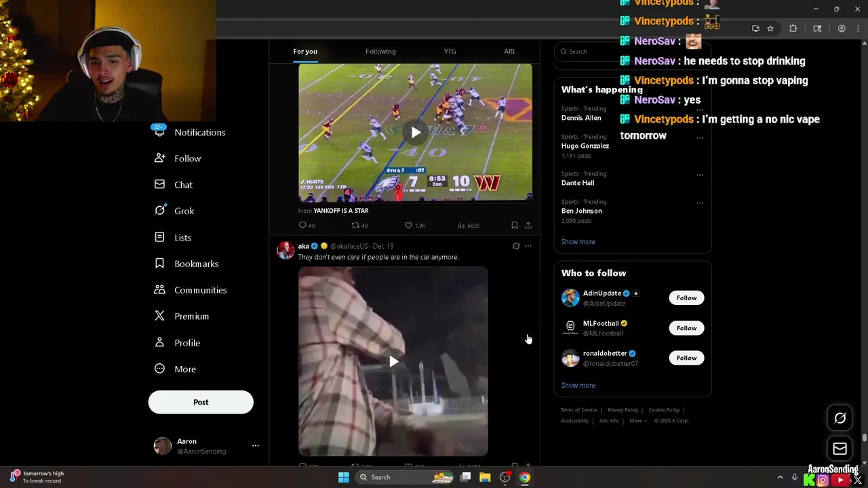This screenshot has width=868, height=488.
Task: Open options for Ben Johnson trend
Action: pos(700,203)
